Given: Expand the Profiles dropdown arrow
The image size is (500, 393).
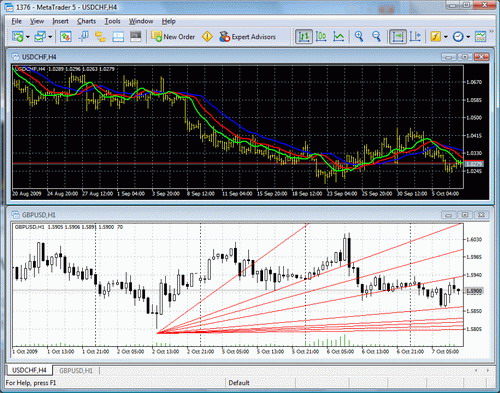Looking at the screenshot, I should point(50,37).
